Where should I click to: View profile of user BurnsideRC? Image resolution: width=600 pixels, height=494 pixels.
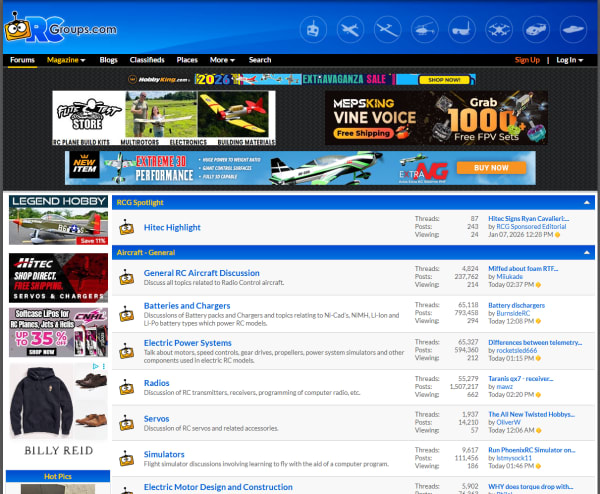[x=513, y=313]
